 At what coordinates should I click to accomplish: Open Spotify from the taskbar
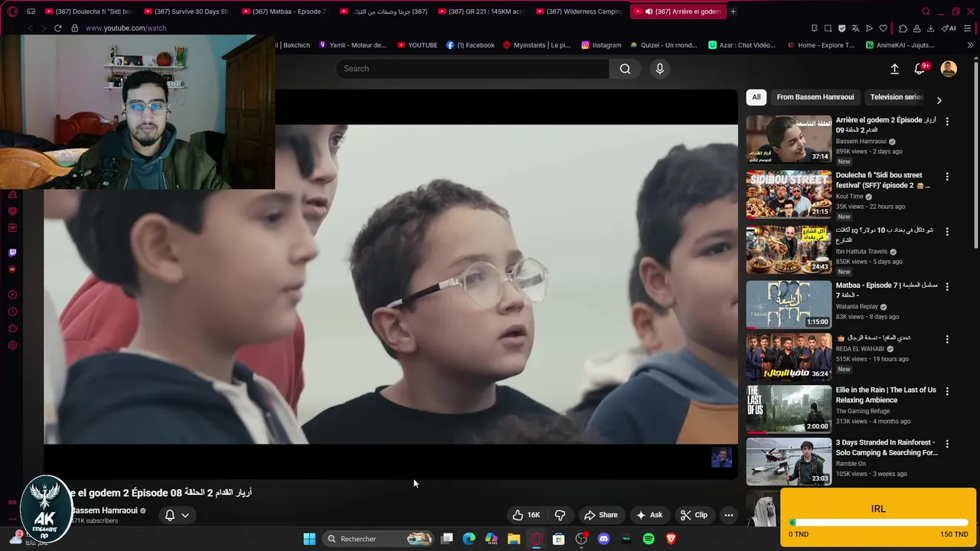(648, 539)
